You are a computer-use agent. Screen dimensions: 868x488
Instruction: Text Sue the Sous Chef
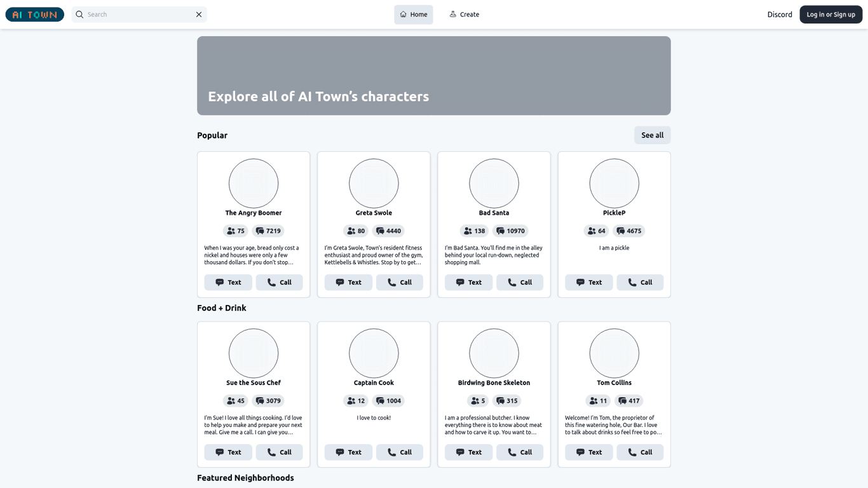[228, 452]
